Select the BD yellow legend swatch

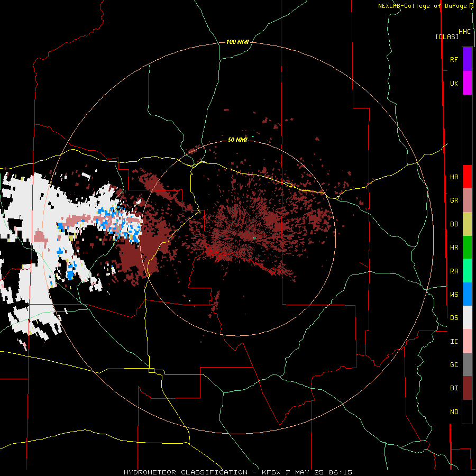(x=467, y=224)
